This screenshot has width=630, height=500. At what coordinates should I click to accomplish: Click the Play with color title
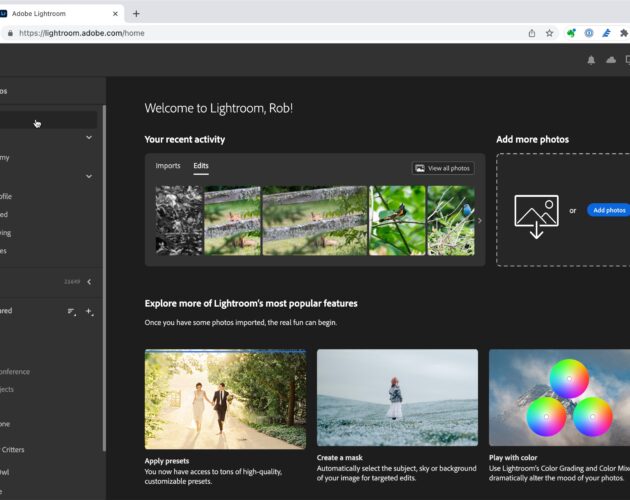pos(513,457)
